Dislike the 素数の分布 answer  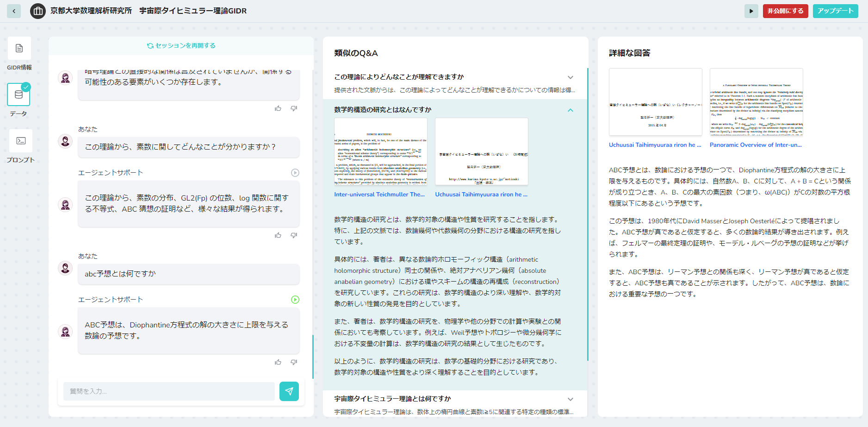coord(294,235)
